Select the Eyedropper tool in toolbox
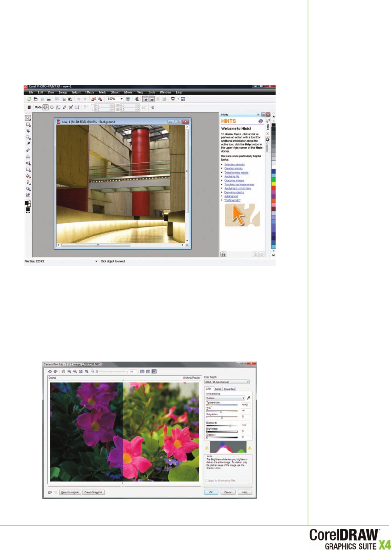 (28, 144)
